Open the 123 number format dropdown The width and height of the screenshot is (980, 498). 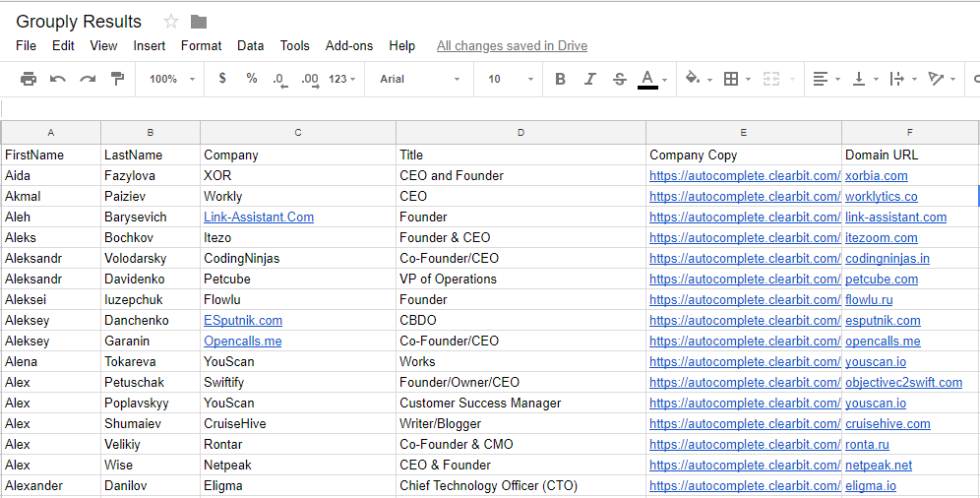pyautogui.click(x=341, y=79)
